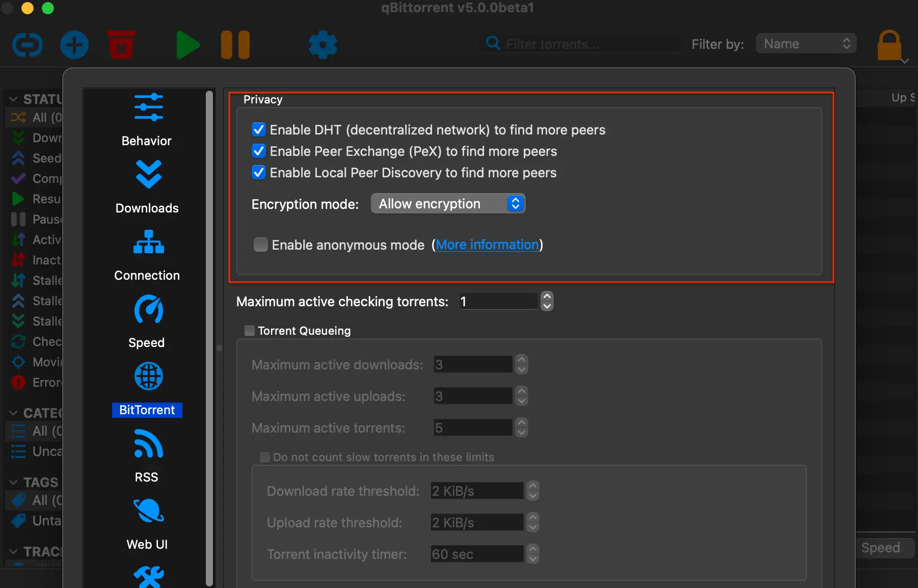Open the Encryption mode dropdown
This screenshot has width=918, height=588.
[x=448, y=204]
